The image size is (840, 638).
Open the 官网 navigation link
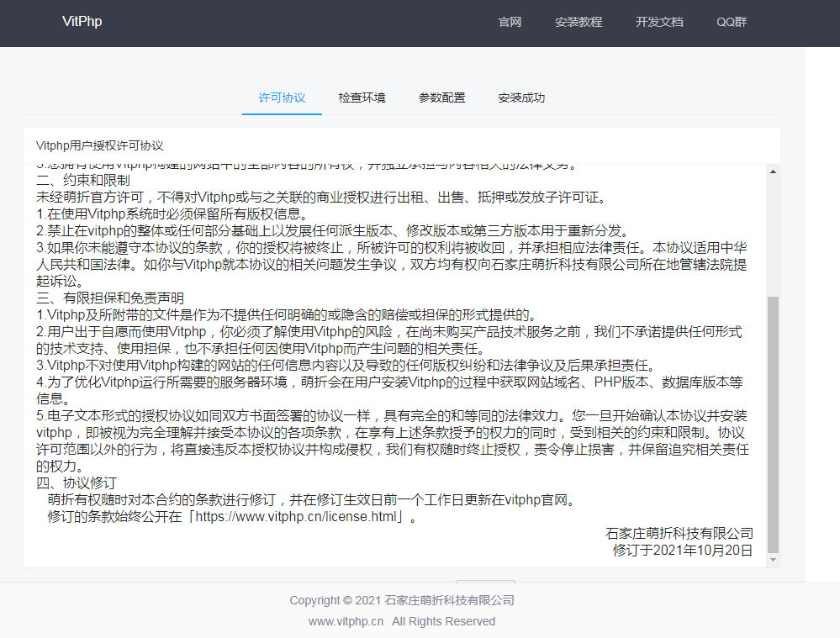pos(510,22)
